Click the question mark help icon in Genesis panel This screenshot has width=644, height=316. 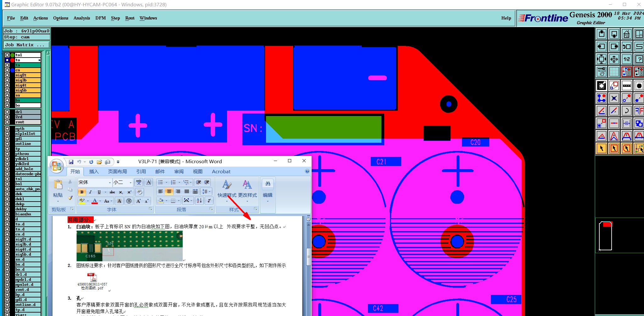[639, 59]
